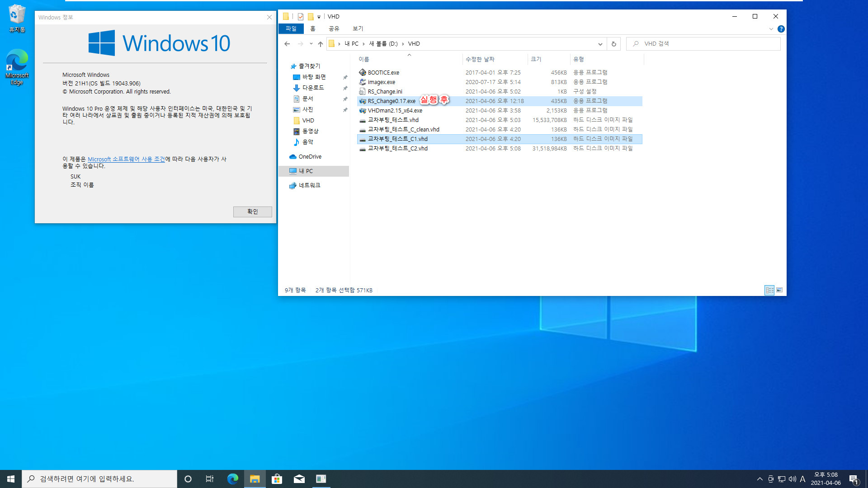Expand the address bar history dropdown
Viewport: 868px width, 488px height.
click(600, 44)
